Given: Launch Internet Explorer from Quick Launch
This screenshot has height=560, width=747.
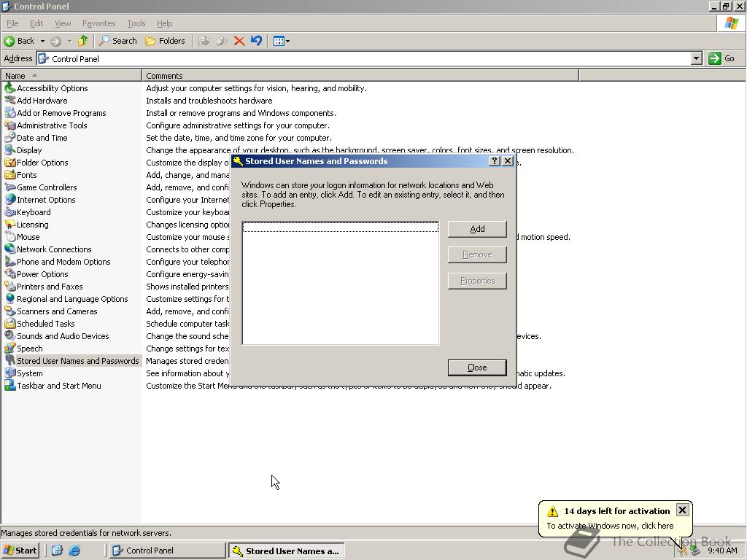Looking at the screenshot, I should pyautogui.click(x=74, y=551).
